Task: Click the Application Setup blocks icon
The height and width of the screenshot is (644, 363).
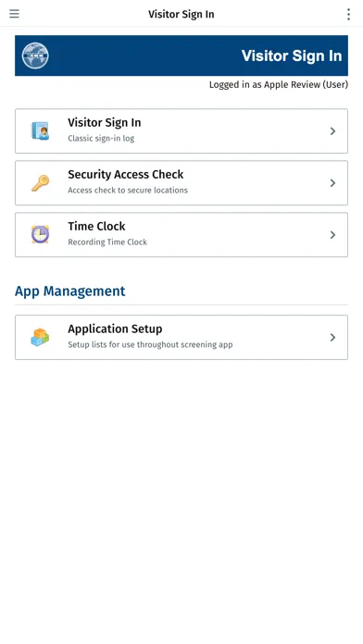Action: tap(41, 337)
